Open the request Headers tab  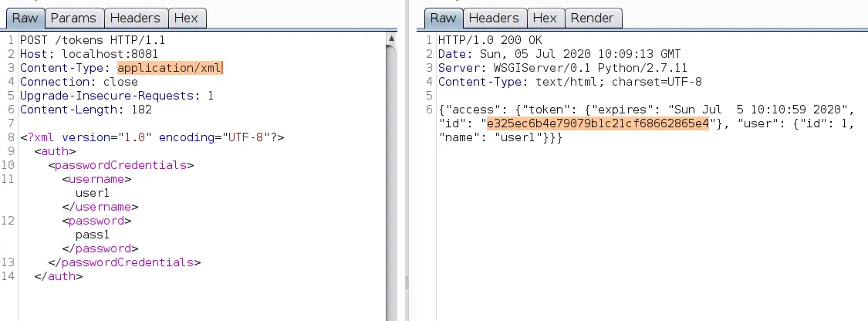pos(135,18)
